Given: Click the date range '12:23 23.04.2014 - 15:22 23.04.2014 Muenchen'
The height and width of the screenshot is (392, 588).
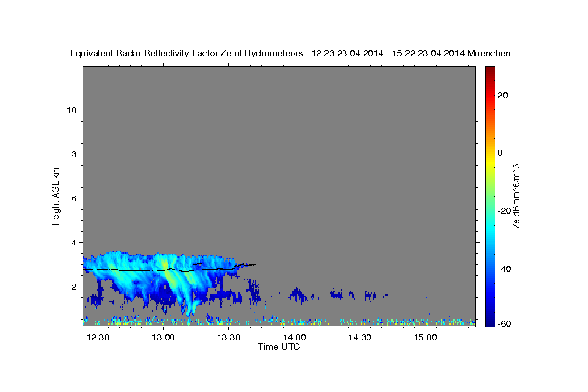Looking at the screenshot, I should pyautogui.click(x=411, y=54).
